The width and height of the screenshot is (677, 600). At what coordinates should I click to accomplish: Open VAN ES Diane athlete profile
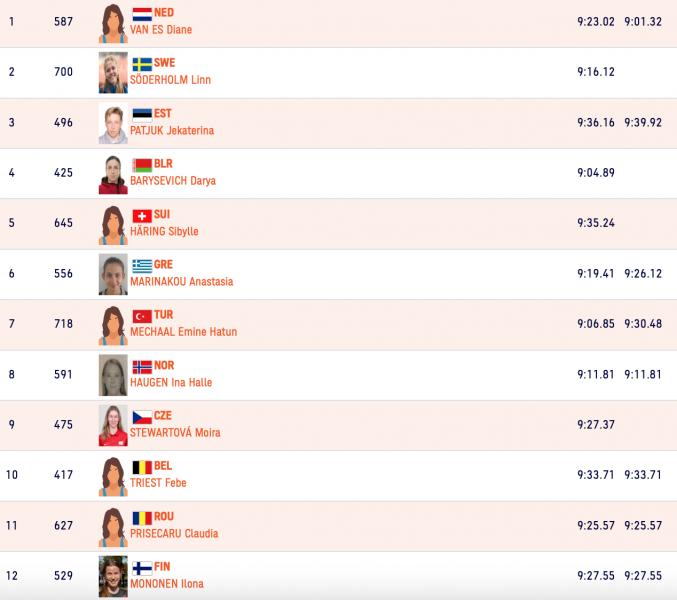[161, 30]
